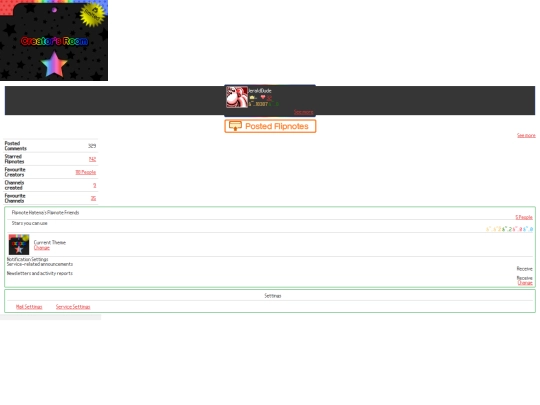
Task: Click Newsletters and activity reports label
Action: coord(40,273)
